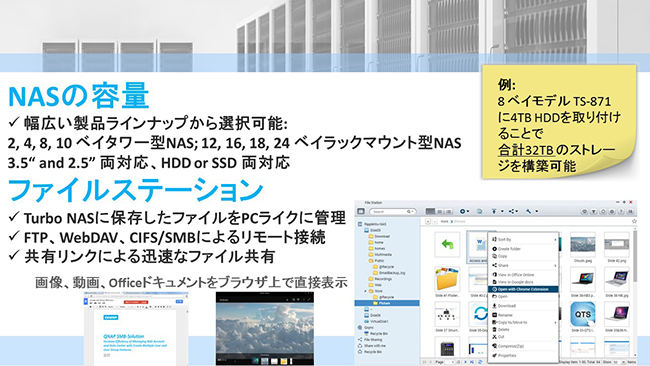Click the filter funnel icon in top-right toolbar

click(594, 211)
